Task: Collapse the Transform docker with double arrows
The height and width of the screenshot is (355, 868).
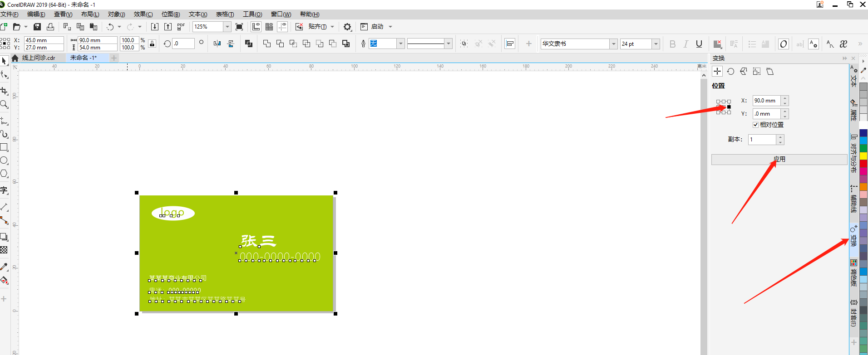Action: click(844, 58)
